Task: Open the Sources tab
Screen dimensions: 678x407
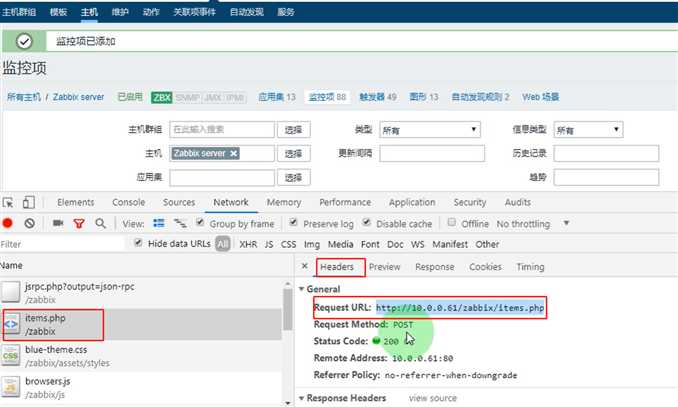Action: [179, 202]
